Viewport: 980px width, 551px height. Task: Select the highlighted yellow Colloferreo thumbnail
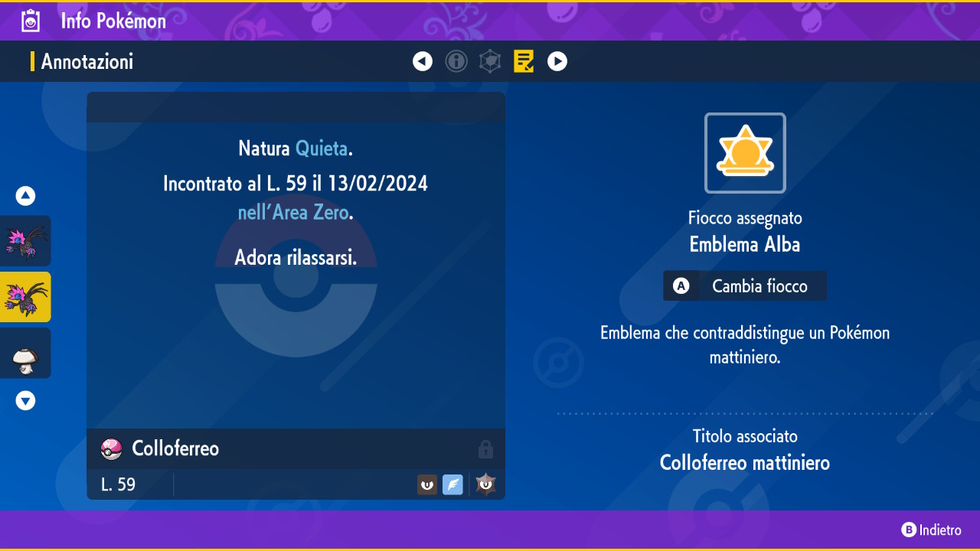tap(25, 297)
